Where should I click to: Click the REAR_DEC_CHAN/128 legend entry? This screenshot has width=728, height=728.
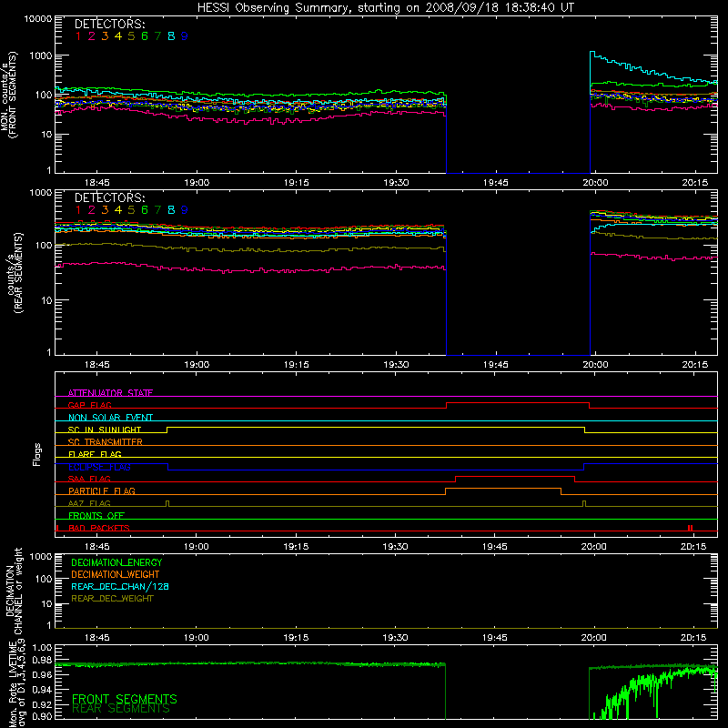click(120, 586)
